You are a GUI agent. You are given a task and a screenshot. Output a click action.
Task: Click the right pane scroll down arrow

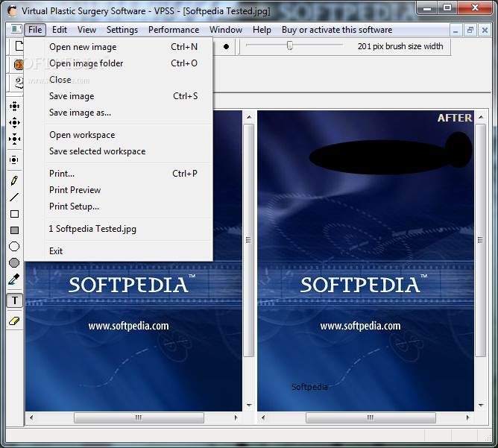[x=481, y=405]
